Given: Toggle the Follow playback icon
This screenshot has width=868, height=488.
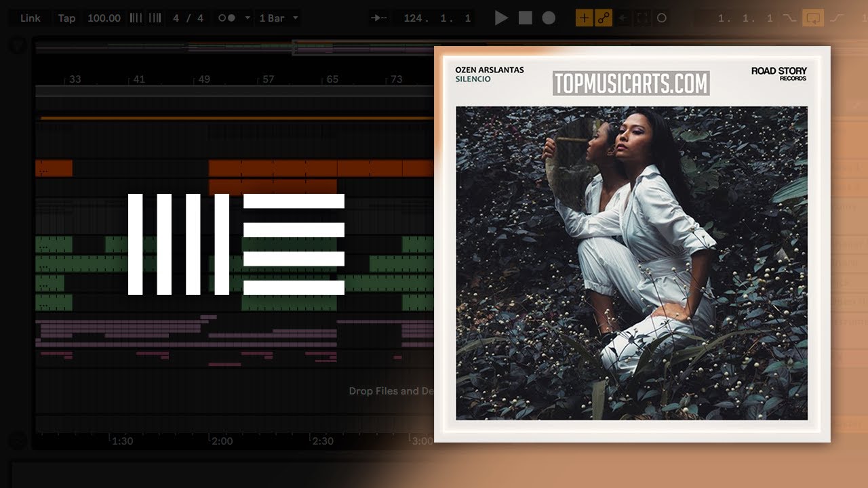Looking at the screenshot, I should pyautogui.click(x=380, y=18).
